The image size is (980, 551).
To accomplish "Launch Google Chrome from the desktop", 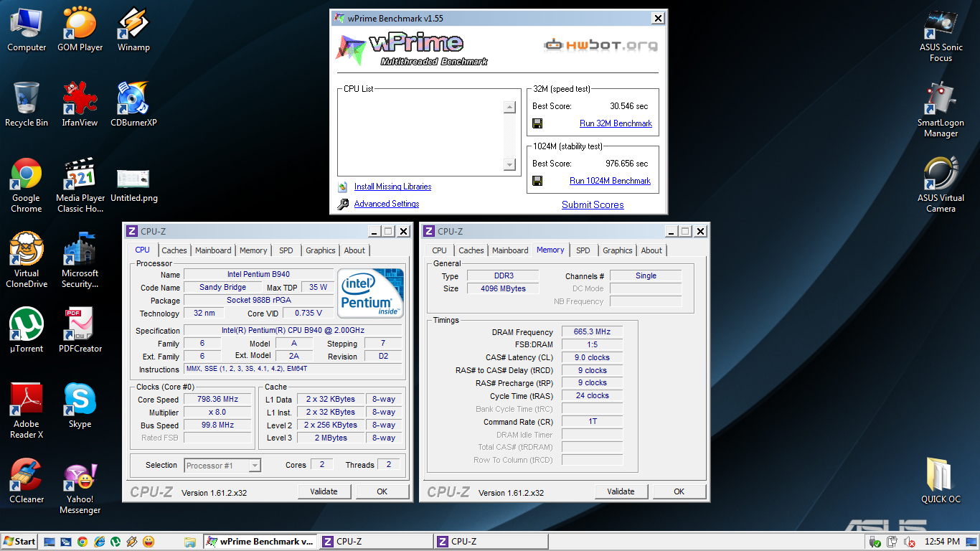I will [x=27, y=185].
